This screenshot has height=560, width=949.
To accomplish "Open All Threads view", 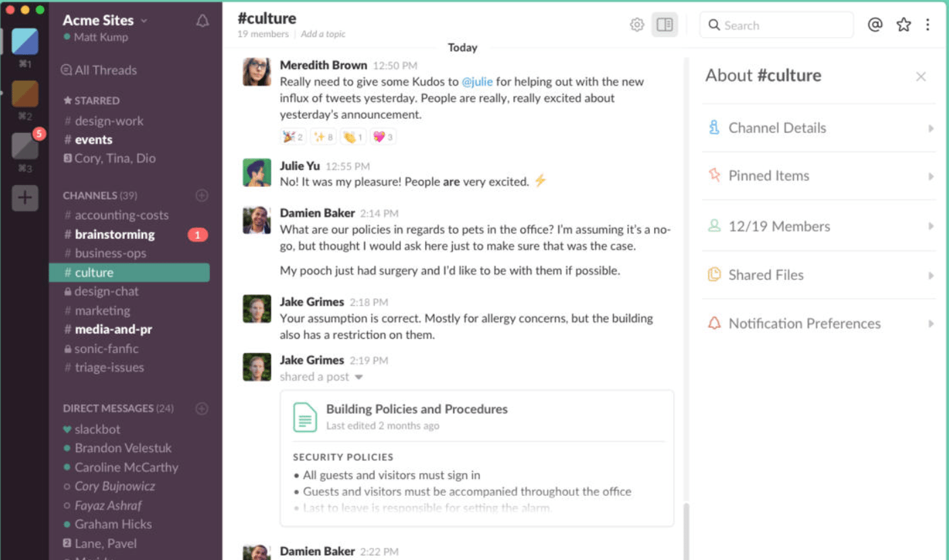I will pyautogui.click(x=99, y=70).
